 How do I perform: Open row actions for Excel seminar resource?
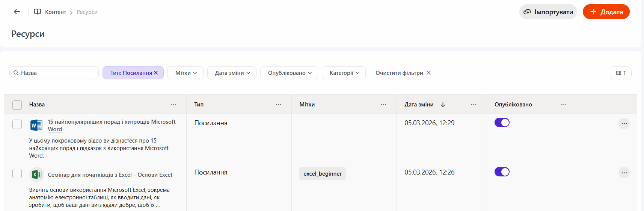point(624,173)
